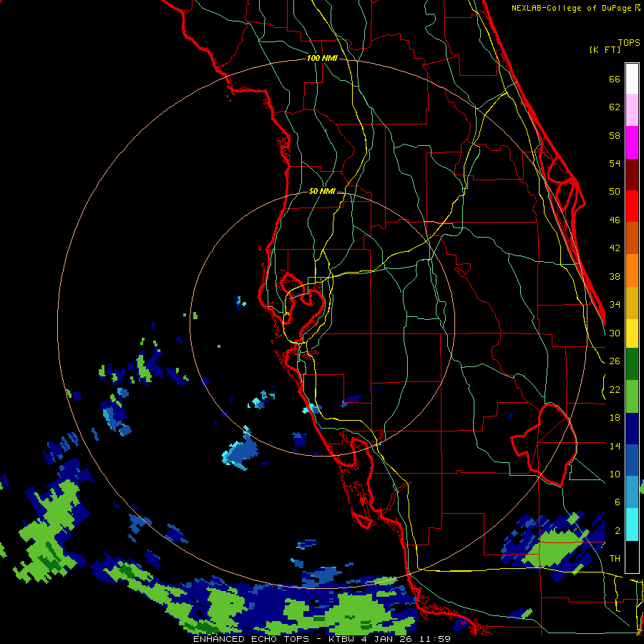Click the 50 NMI range ring label

point(322,191)
